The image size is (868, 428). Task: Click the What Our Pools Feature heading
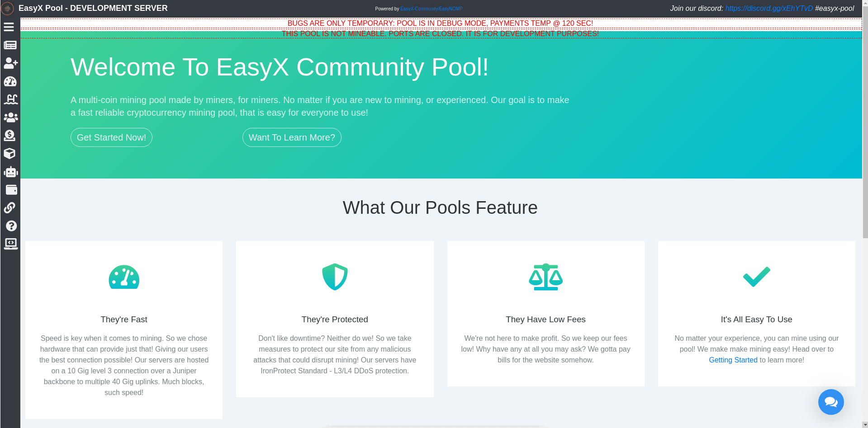click(440, 208)
